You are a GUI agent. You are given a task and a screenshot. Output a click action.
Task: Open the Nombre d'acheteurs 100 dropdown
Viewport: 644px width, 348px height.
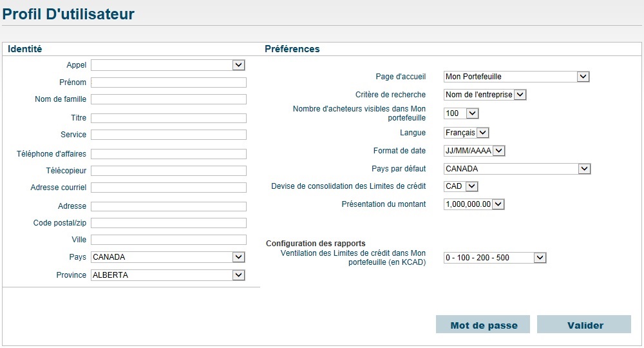pos(461,113)
